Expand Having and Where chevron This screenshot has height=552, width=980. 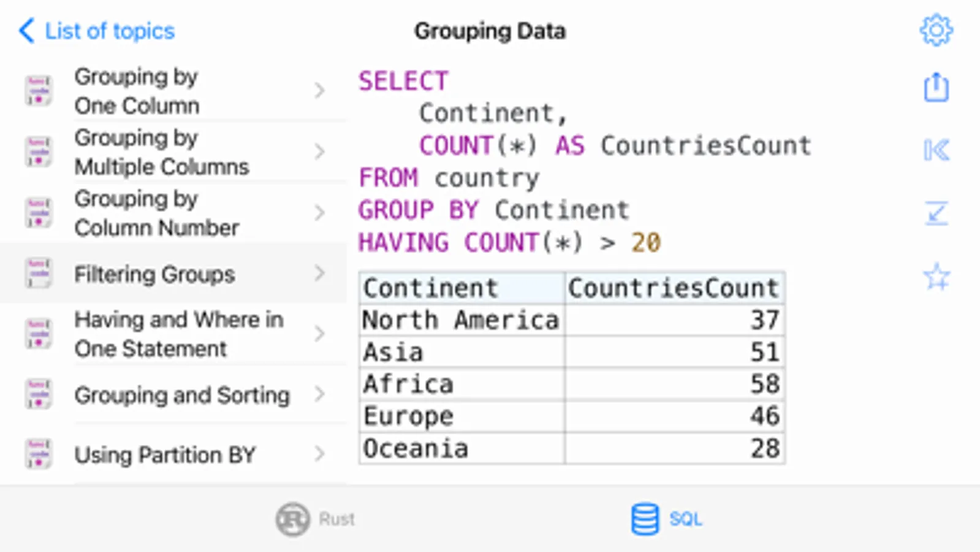coord(319,334)
